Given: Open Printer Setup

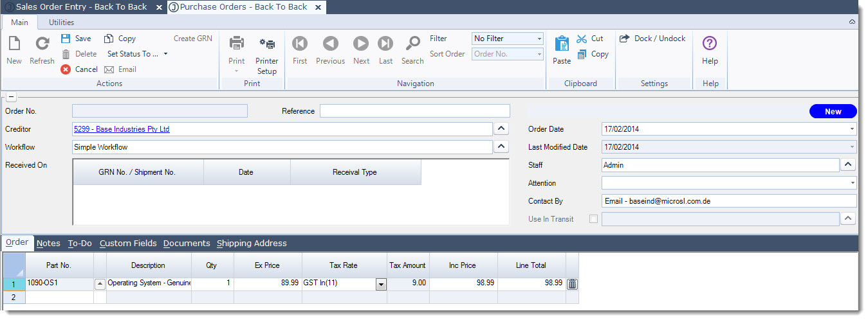Looking at the screenshot, I should (x=267, y=55).
